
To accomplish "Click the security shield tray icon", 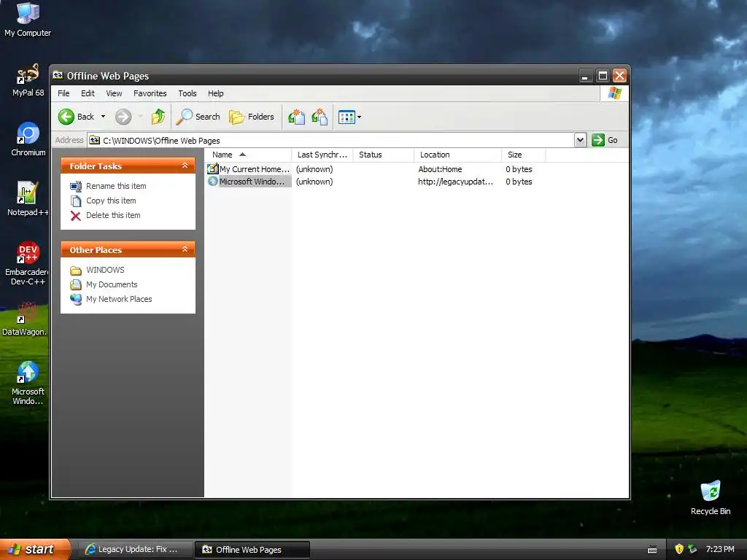I will tap(679, 549).
